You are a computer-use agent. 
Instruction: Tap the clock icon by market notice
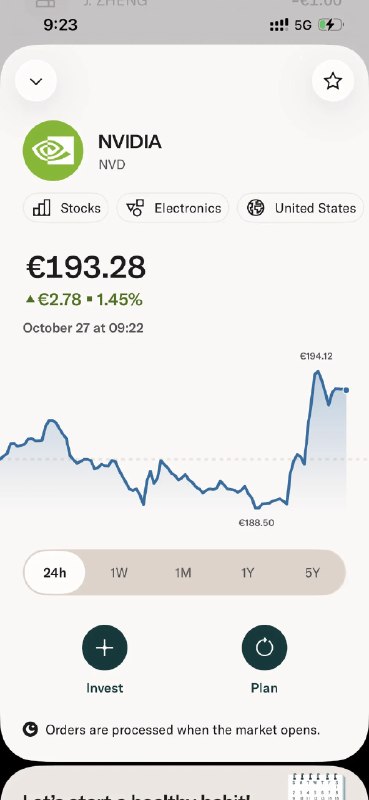point(30,730)
